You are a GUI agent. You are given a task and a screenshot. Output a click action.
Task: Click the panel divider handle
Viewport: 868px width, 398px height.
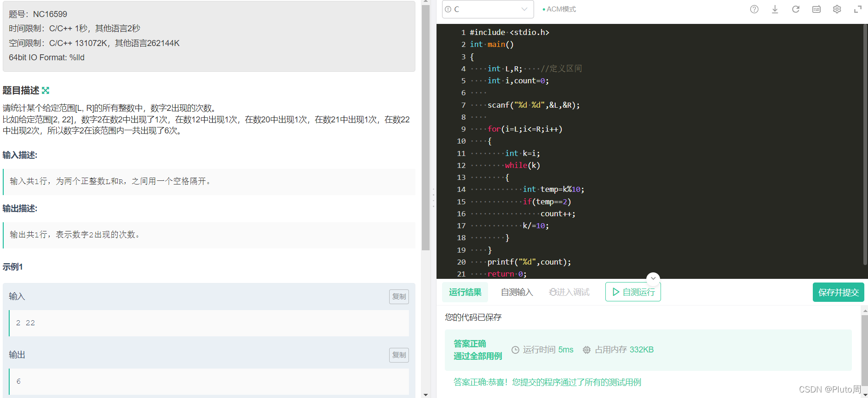pos(433,199)
